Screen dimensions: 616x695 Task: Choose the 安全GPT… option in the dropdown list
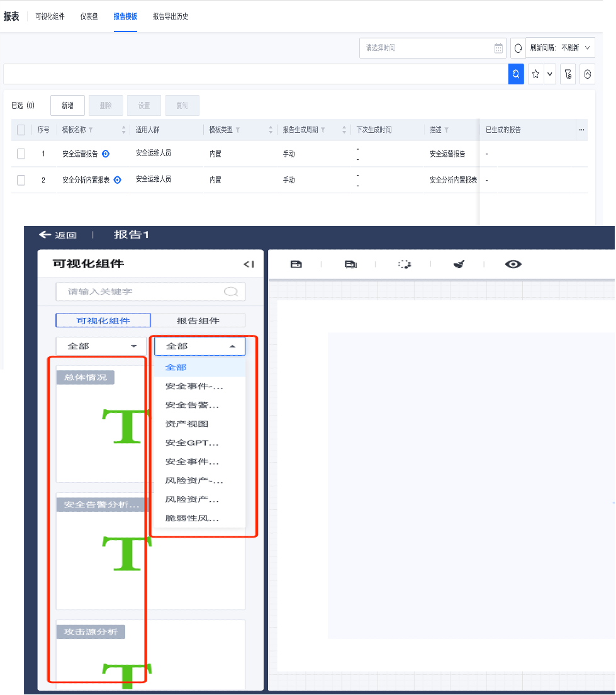click(199, 443)
